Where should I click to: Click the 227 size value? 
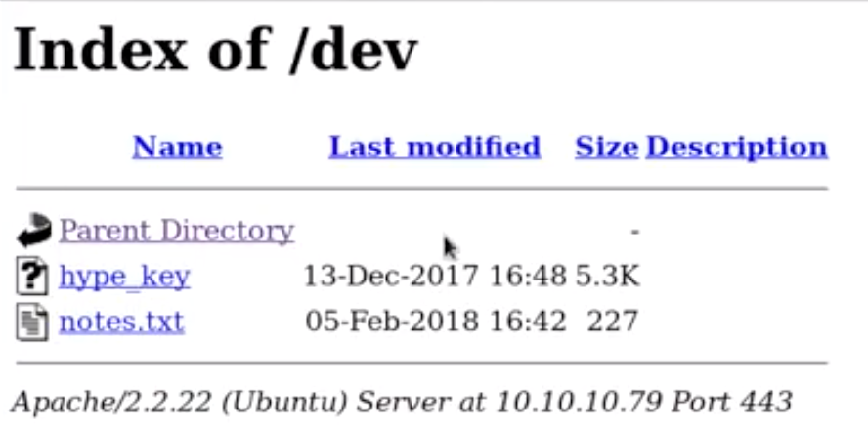613,321
